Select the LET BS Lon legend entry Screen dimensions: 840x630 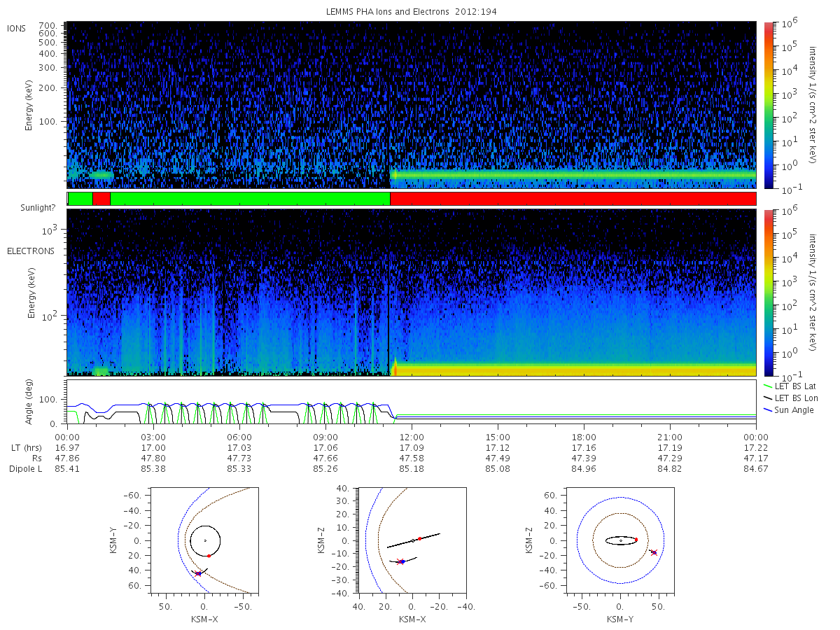coord(791,398)
